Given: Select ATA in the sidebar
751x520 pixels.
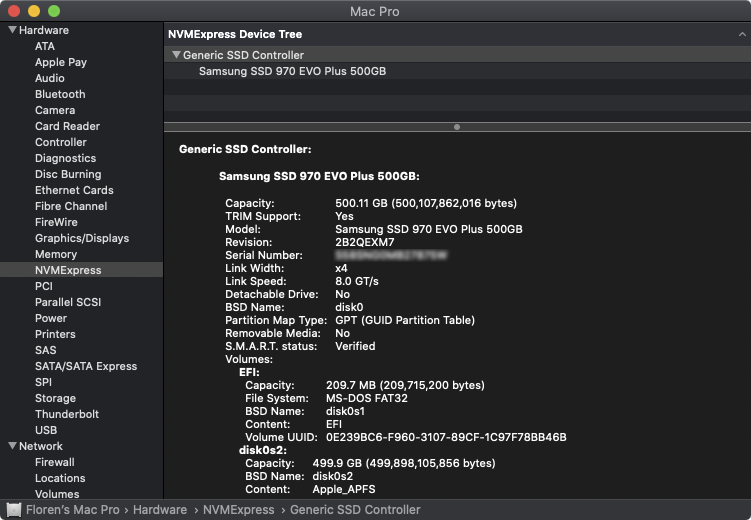Looking at the screenshot, I should (45, 46).
